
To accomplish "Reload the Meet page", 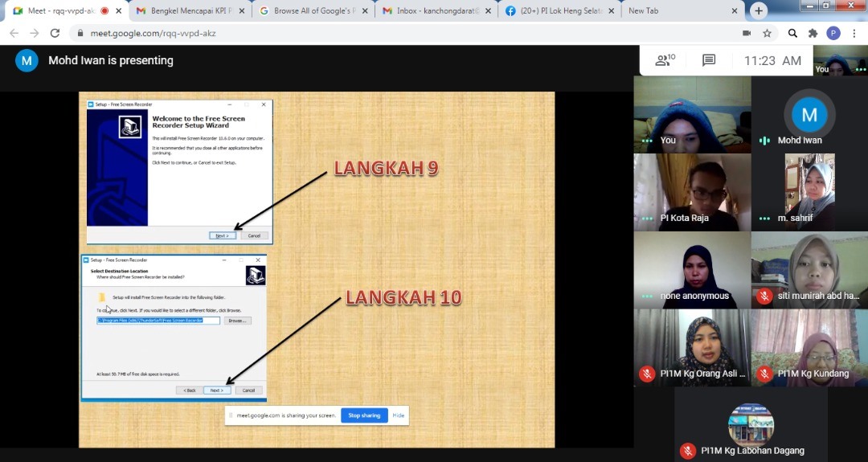I will 55,33.
